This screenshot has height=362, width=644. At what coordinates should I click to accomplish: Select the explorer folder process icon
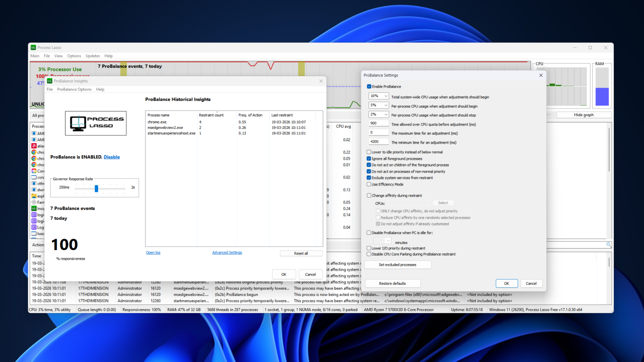click(34, 196)
